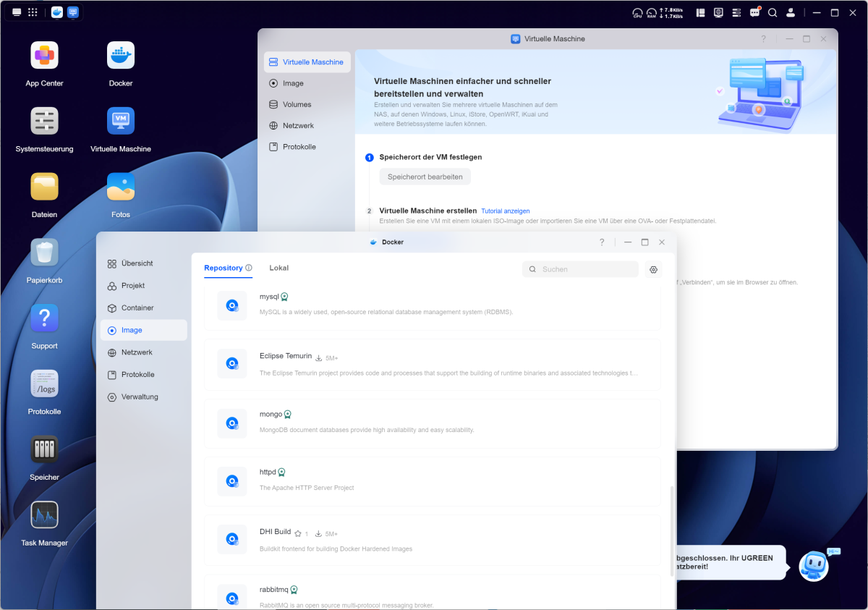The image size is (868, 610).
Task: Open the remote globe monitor icon in top bar
Action: pyautogui.click(x=718, y=12)
